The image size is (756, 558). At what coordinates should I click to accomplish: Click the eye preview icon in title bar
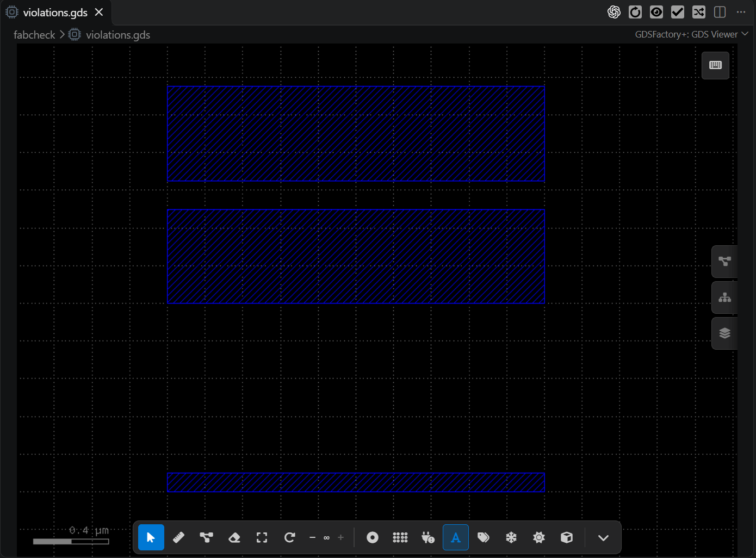(x=656, y=12)
